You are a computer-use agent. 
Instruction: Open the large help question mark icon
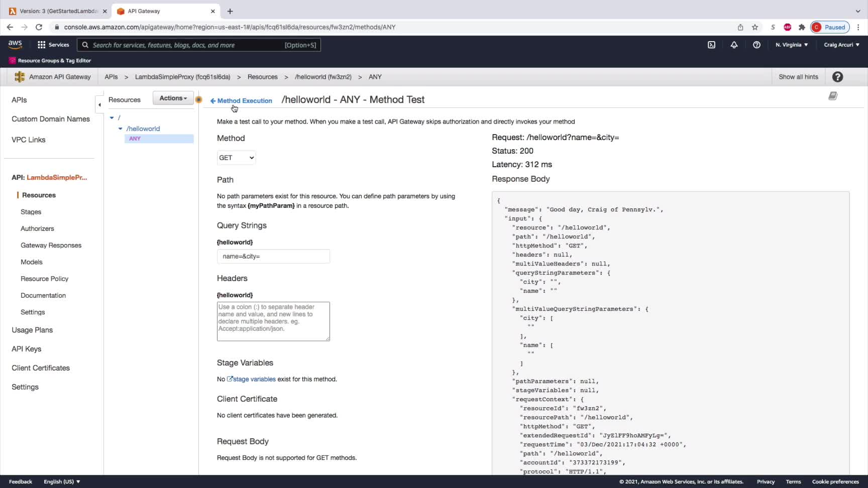point(837,77)
